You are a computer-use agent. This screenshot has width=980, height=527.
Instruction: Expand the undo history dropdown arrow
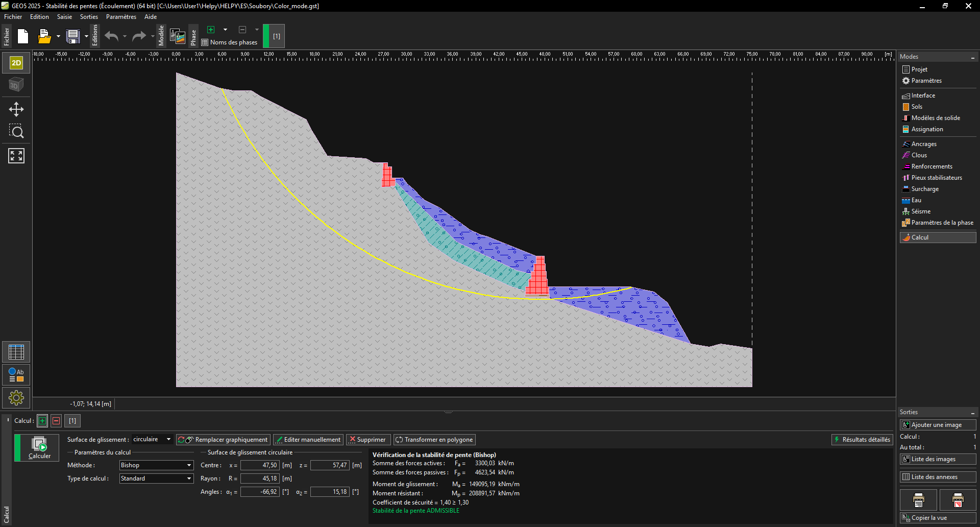click(x=125, y=36)
